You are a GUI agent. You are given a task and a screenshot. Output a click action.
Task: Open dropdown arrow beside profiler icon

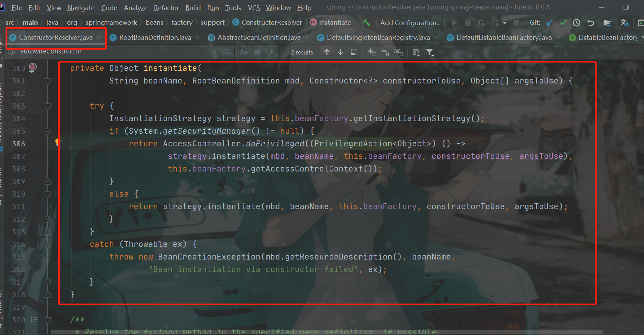[504, 23]
